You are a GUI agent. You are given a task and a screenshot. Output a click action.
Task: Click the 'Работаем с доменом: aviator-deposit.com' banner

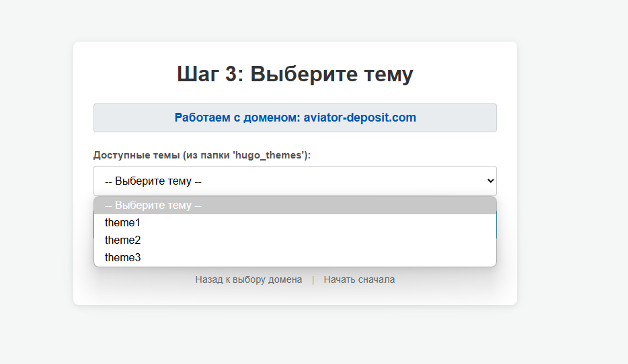pos(295,118)
